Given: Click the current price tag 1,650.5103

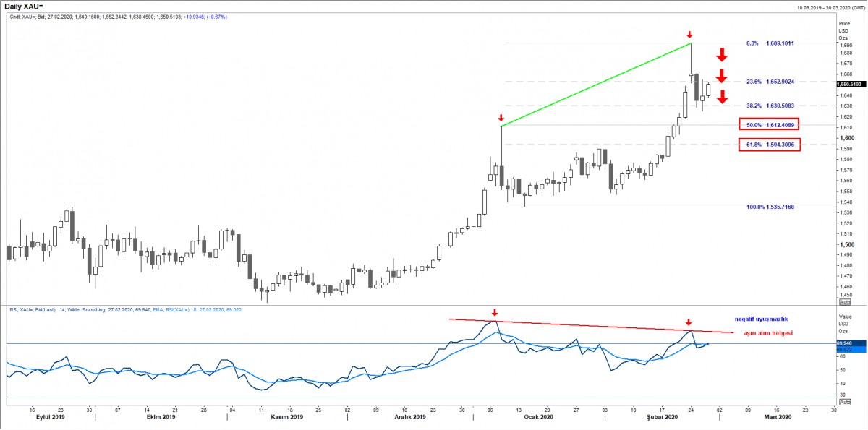Looking at the screenshot, I should 850,85.
